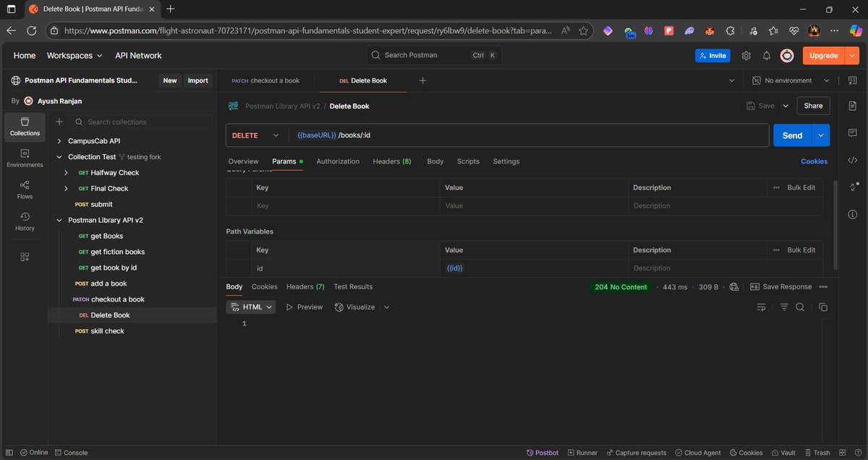Add page to browser favorites star
The image size is (868, 460).
[583, 31]
